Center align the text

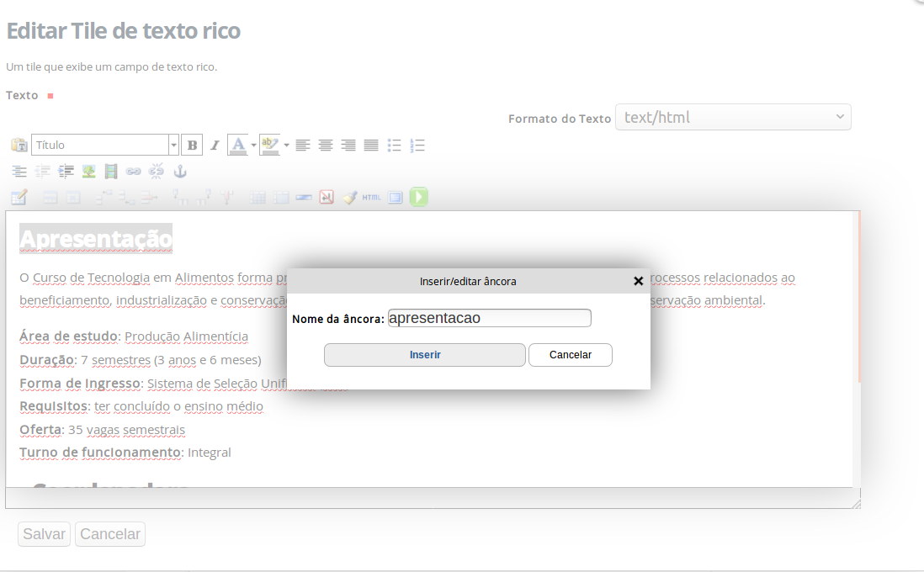pyautogui.click(x=326, y=145)
